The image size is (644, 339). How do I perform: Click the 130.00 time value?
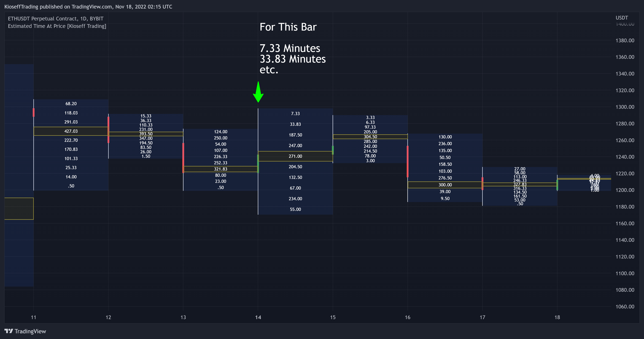[x=445, y=137]
